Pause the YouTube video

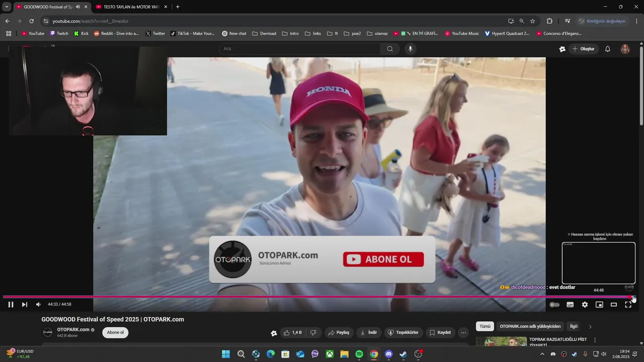pos(11,304)
